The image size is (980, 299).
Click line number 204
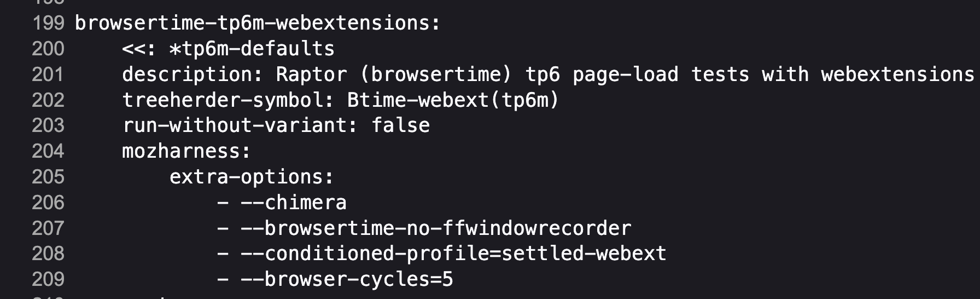coord(48,151)
